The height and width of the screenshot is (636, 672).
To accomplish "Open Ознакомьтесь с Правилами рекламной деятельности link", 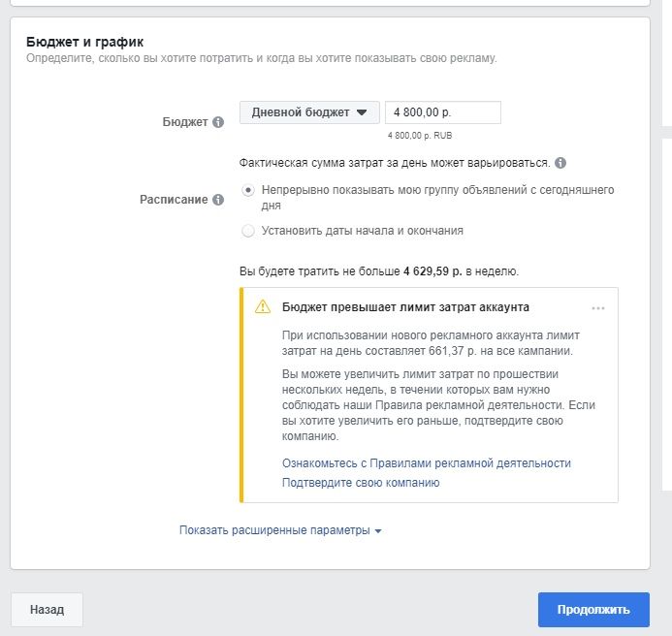I will coord(426,463).
